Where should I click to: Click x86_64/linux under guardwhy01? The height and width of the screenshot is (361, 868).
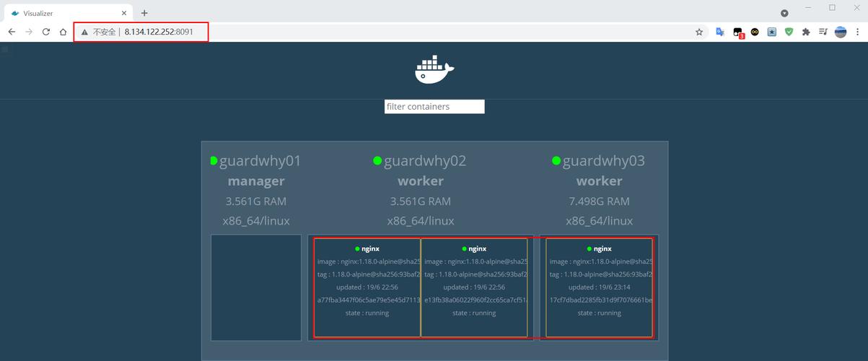point(256,221)
